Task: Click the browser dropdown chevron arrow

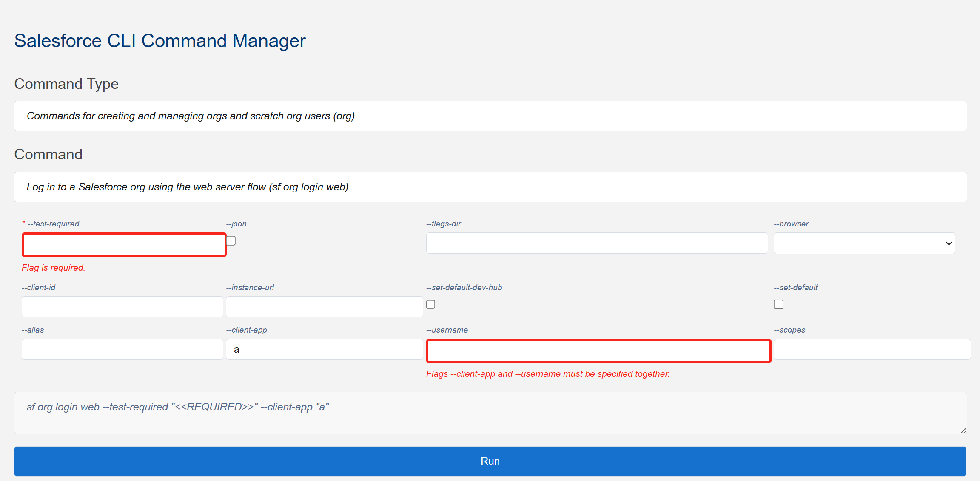Action: (x=949, y=243)
